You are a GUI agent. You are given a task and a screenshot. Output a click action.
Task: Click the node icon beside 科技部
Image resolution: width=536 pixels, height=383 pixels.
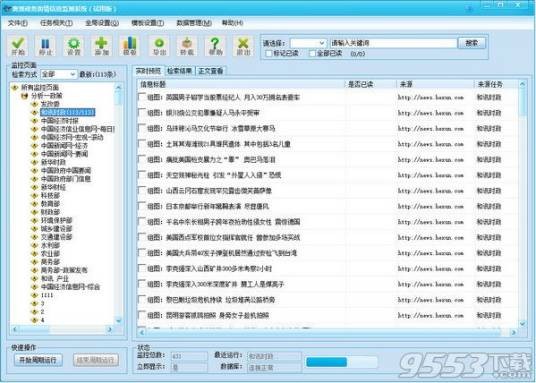tap(34, 196)
